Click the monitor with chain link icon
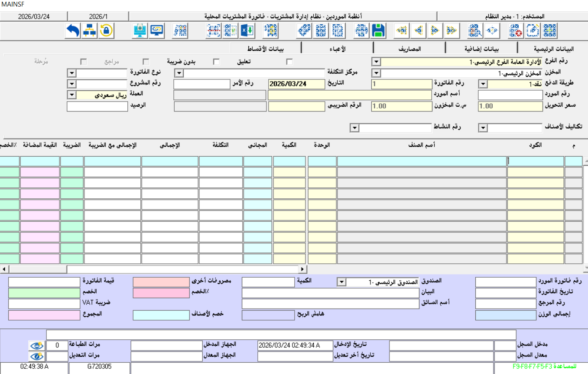 [156, 31]
